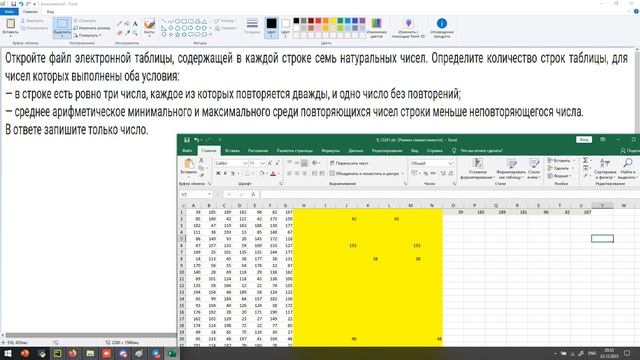
Task: Switch to the Вид tab in Paint
Action: click(x=50, y=12)
